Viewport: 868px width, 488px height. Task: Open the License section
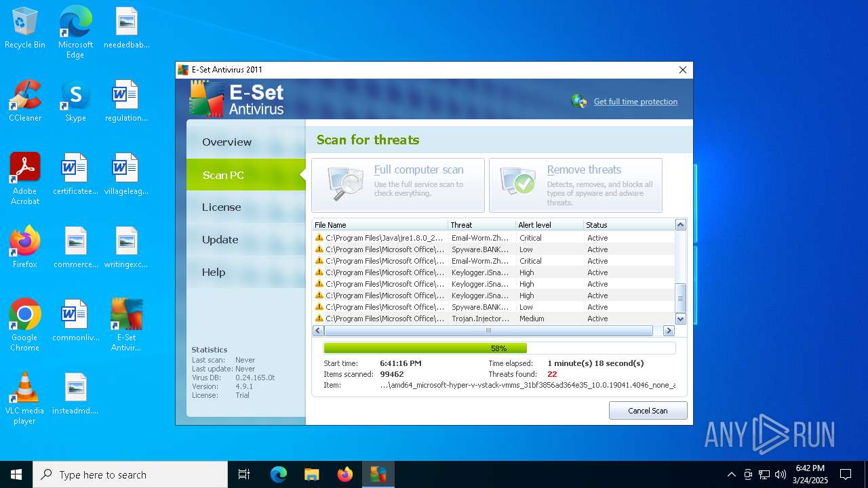pyautogui.click(x=246, y=207)
